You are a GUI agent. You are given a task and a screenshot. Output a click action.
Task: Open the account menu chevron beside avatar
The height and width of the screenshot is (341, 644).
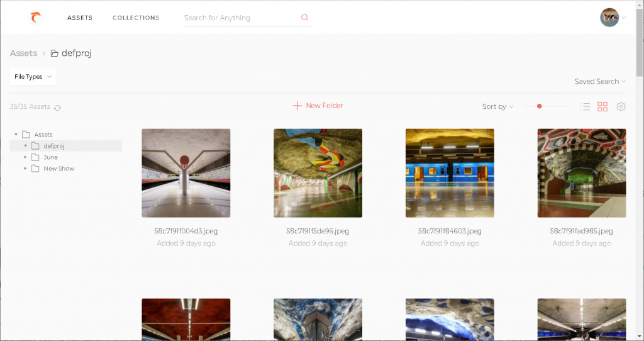[624, 18]
